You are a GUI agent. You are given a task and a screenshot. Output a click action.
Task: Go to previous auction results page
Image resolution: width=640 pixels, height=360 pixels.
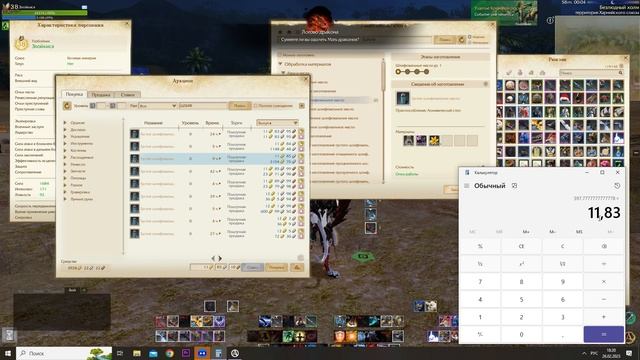[x=213, y=258]
